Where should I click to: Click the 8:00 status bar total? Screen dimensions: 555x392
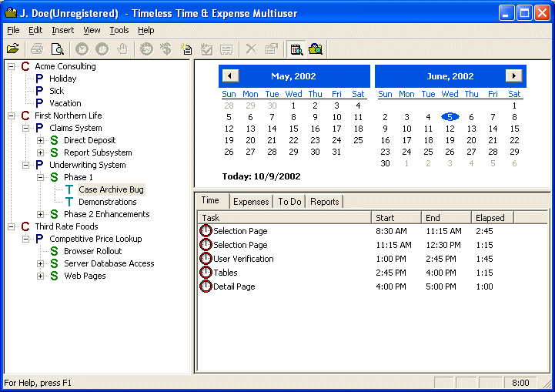(x=520, y=383)
